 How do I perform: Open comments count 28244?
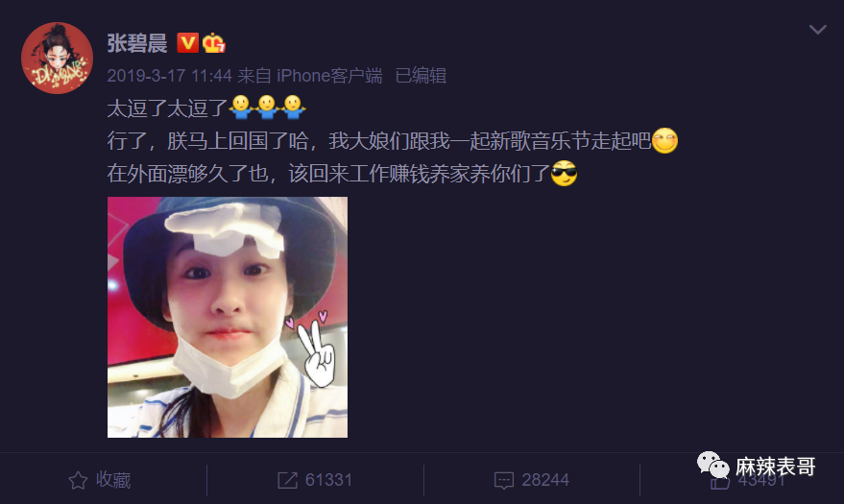pyautogui.click(x=545, y=480)
